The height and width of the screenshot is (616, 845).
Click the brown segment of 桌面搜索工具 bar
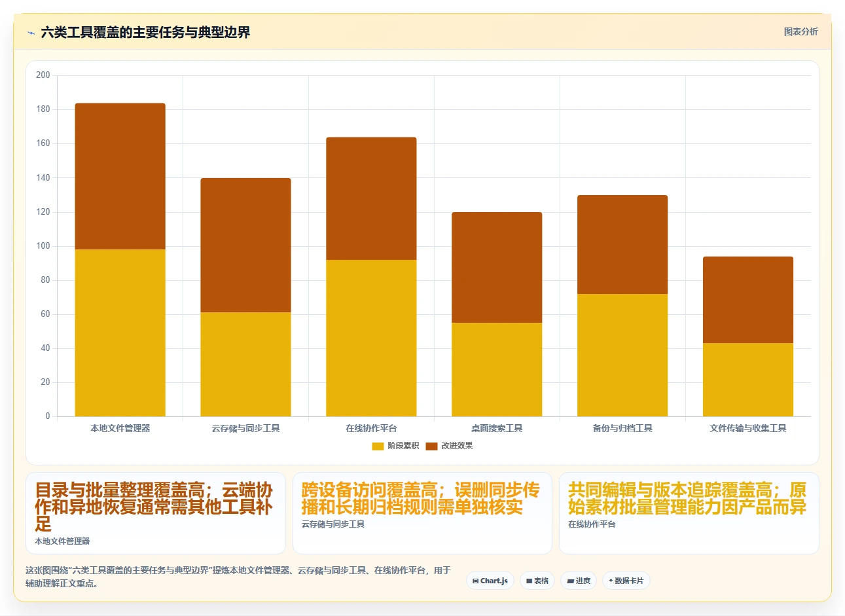(497, 267)
